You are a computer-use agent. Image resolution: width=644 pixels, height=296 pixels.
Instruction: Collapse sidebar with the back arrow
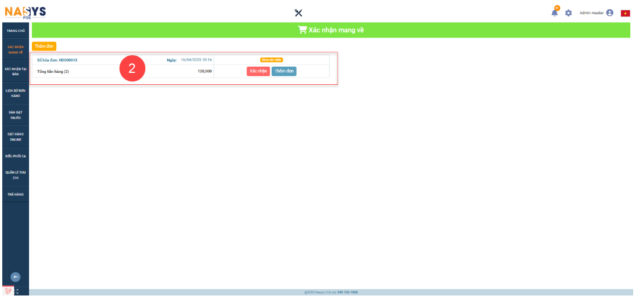pyautogui.click(x=16, y=277)
